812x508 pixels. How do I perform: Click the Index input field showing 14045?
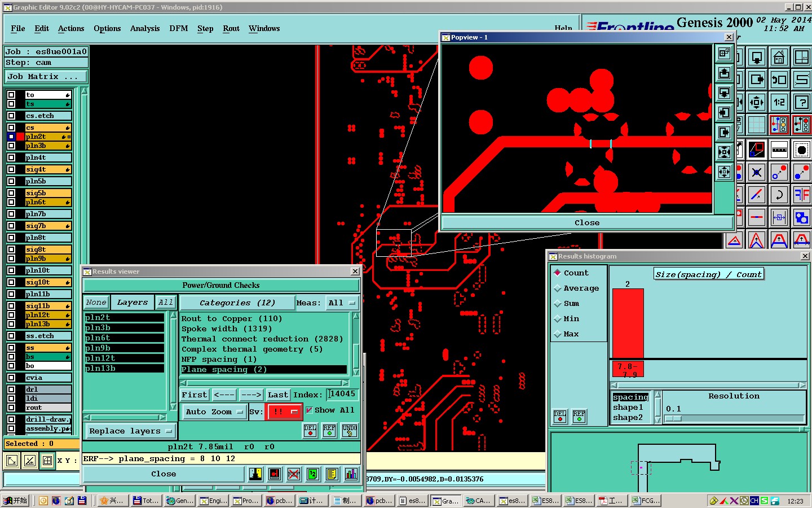coord(342,394)
